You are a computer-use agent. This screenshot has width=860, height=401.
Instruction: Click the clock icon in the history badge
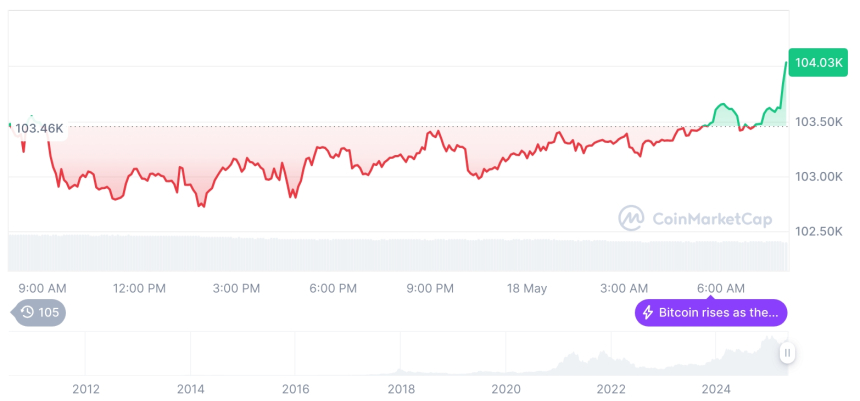27,313
